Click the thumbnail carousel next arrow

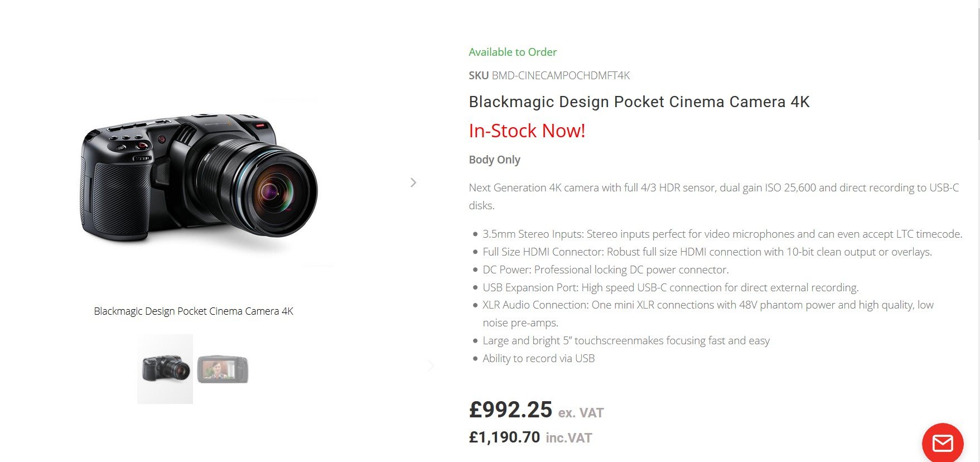point(431,366)
